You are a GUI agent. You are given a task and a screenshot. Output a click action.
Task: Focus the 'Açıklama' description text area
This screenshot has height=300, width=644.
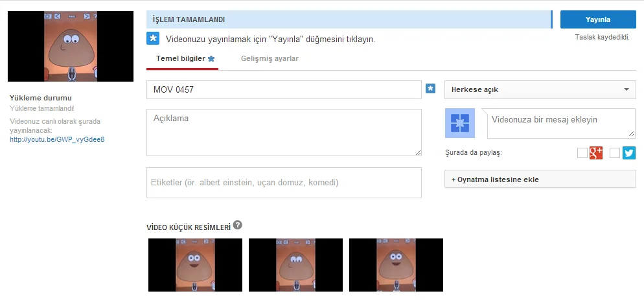(284, 132)
